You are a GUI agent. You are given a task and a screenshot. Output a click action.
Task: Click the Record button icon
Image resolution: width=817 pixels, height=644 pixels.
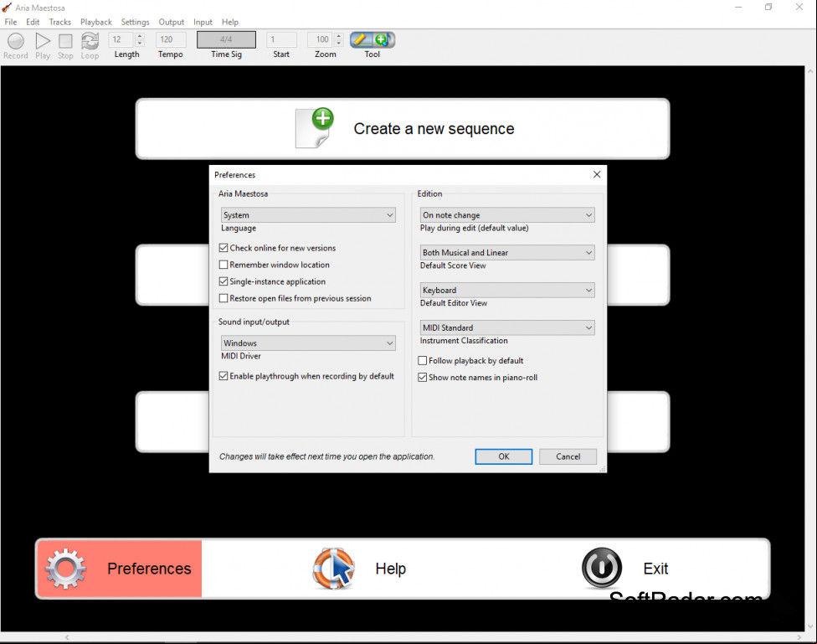point(16,40)
